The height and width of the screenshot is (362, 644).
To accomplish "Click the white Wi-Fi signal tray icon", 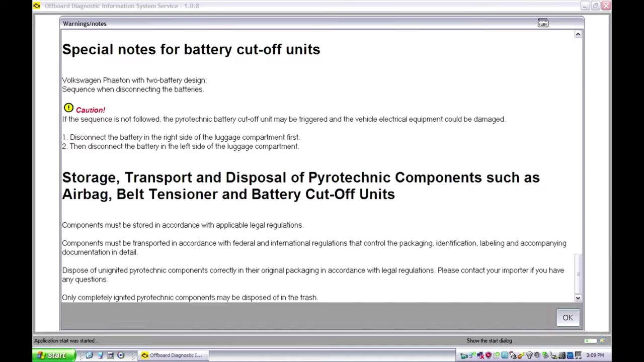I will 529,355.
